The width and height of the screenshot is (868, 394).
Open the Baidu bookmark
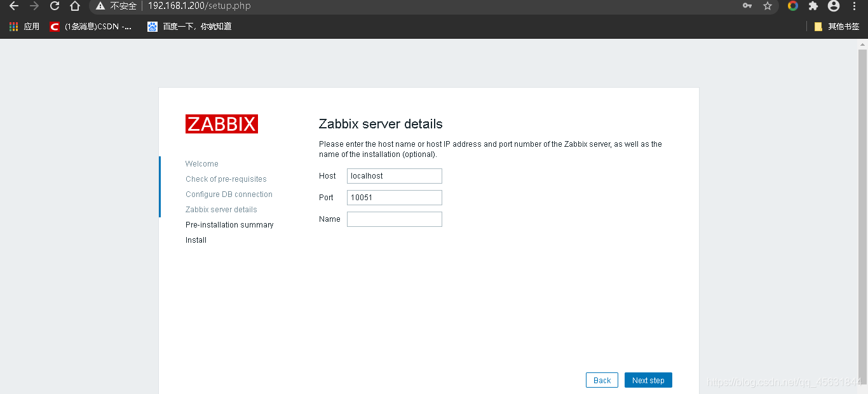pyautogui.click(x=189, y=27)
